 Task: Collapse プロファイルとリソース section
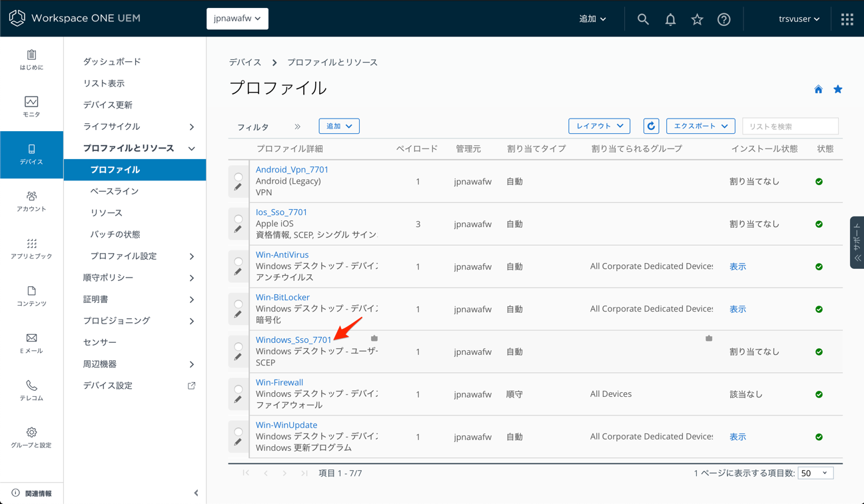192,148
